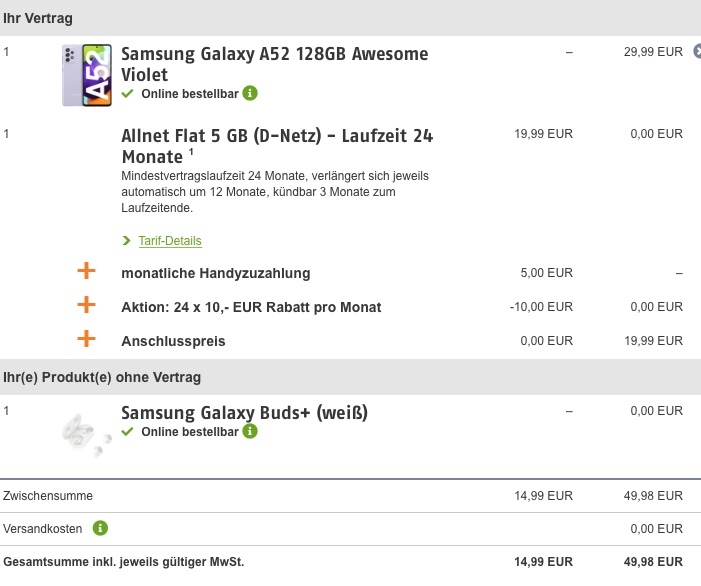
Task: Click the Zwischensumme monthly amount 14,99 EUR
Action: tap(543, 496)
